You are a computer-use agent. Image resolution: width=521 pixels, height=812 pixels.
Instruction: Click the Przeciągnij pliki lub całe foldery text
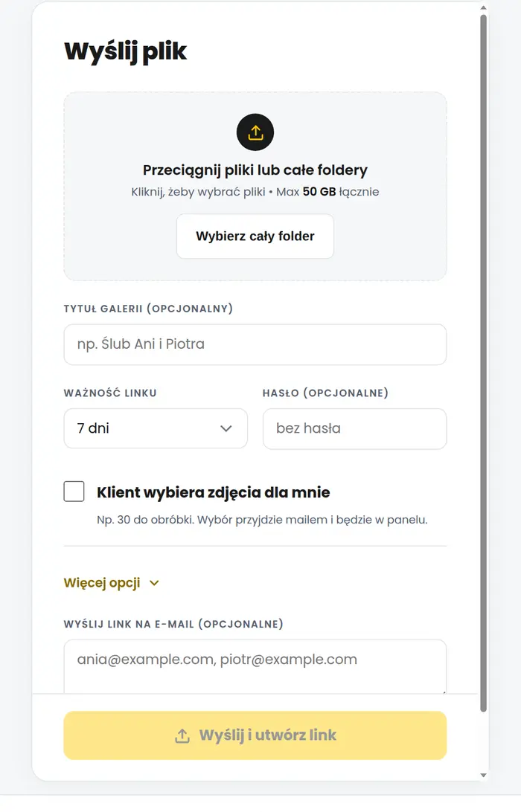(x=255, y=170)
